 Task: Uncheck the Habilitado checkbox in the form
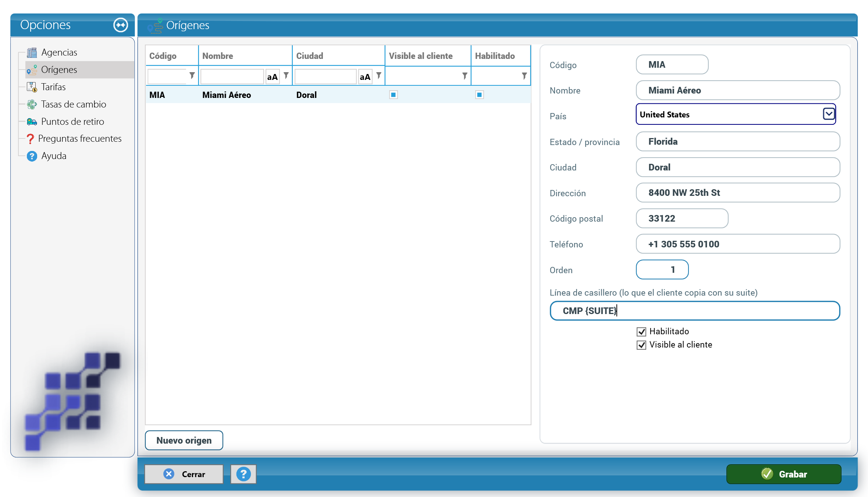641,332
